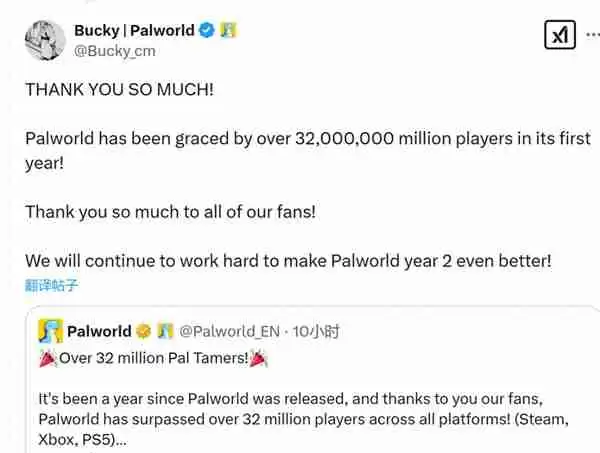Click the party popper emoji before "Over 32 million"

click(x=47, y=357)
